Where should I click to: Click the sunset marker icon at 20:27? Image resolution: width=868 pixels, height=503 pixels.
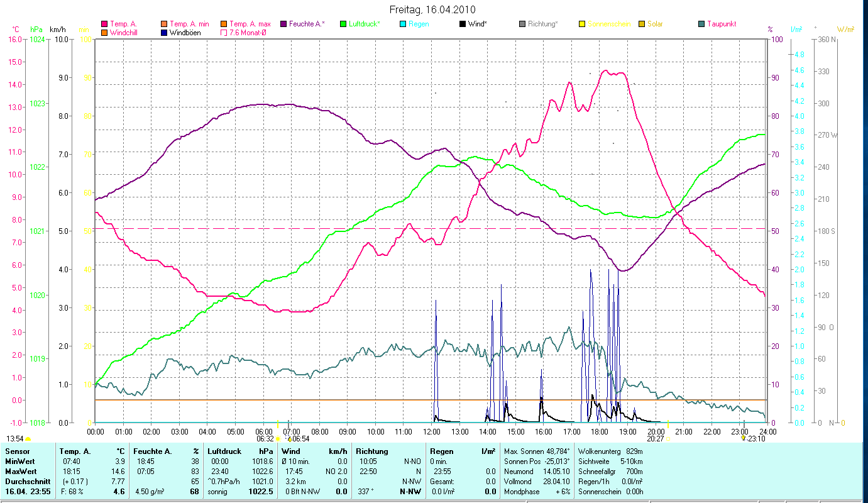tap(667, 439)
